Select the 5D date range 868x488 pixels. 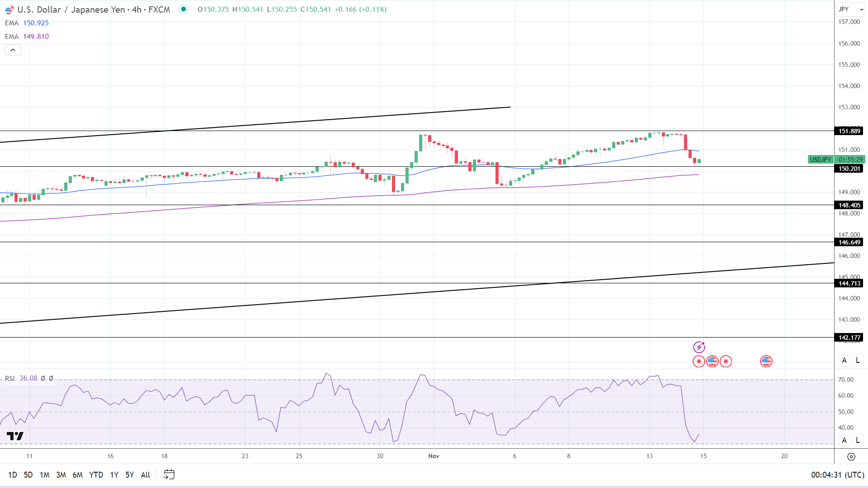[28, 475]
